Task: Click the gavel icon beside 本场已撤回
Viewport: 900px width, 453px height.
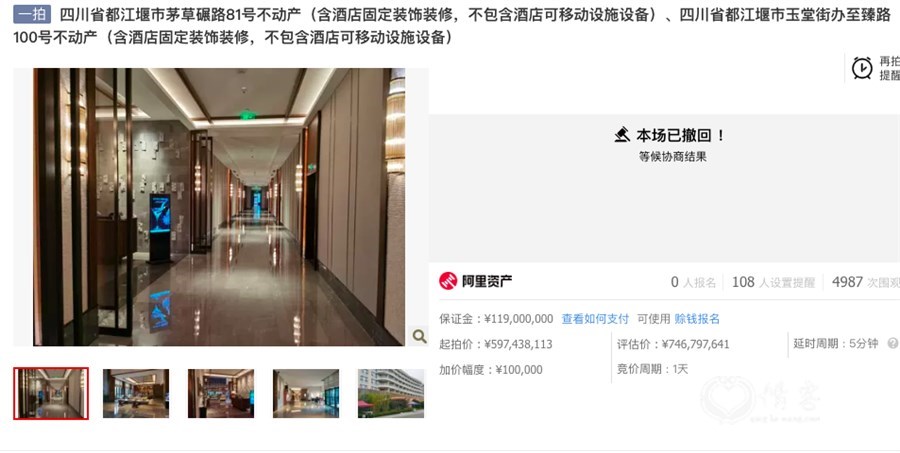Action: tap(622, 135)
